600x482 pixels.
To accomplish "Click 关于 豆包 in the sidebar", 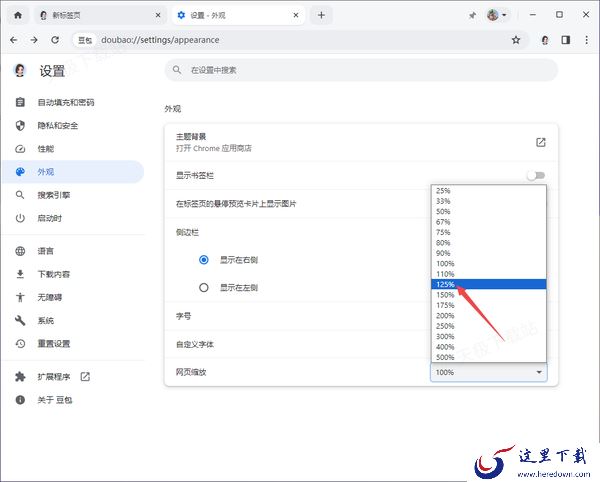I will coord(55,400).
